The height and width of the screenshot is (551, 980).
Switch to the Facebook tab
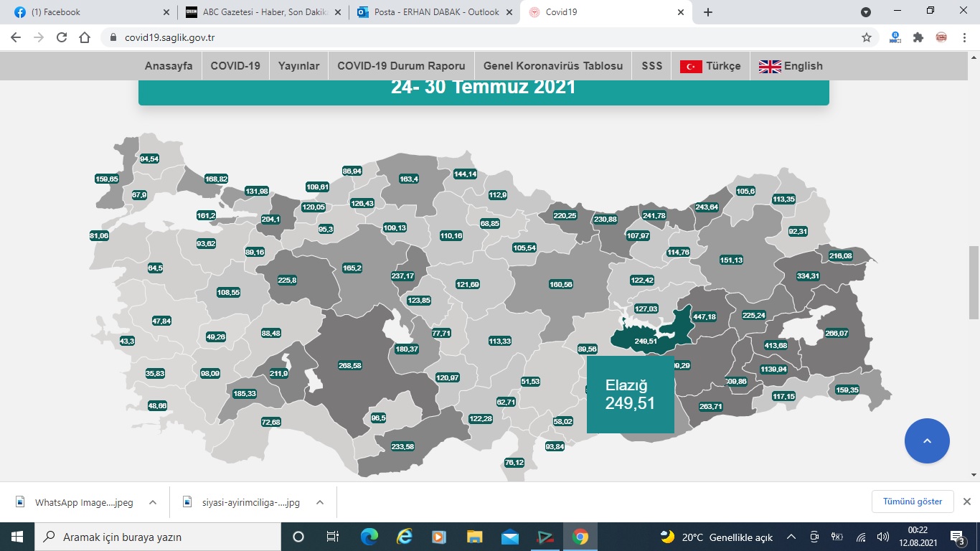click(x=90, y=12)
